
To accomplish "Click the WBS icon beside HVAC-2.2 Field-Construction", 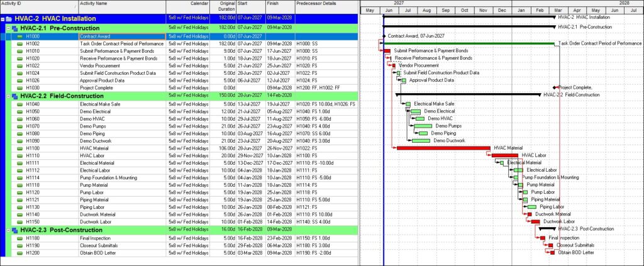I will 15,96.
